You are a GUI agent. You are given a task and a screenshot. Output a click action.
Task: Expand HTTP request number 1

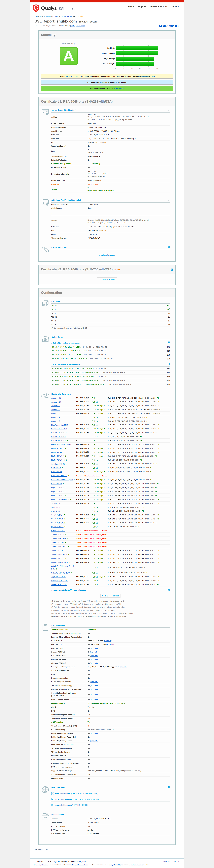click(x=53, y=794)
